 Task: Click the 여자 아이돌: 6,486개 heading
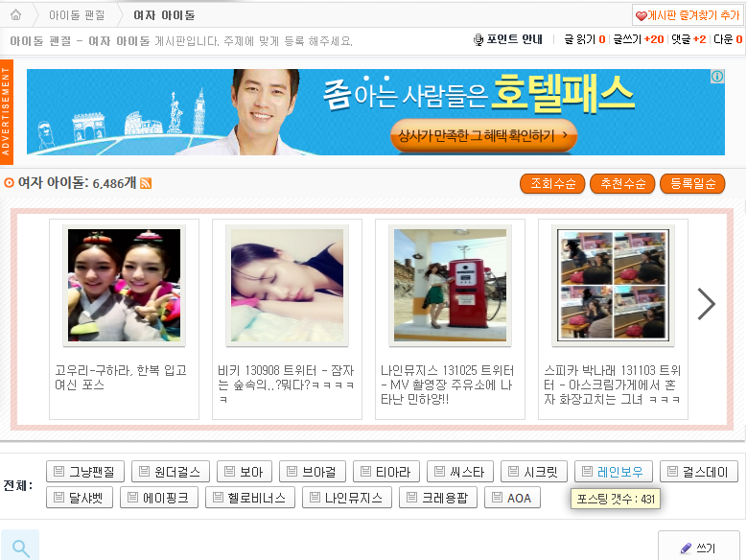(x=77, y=182)
